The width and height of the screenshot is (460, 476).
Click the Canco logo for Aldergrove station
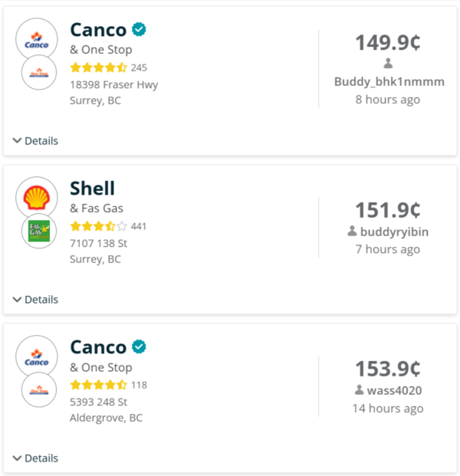click(x=37, y=356)
